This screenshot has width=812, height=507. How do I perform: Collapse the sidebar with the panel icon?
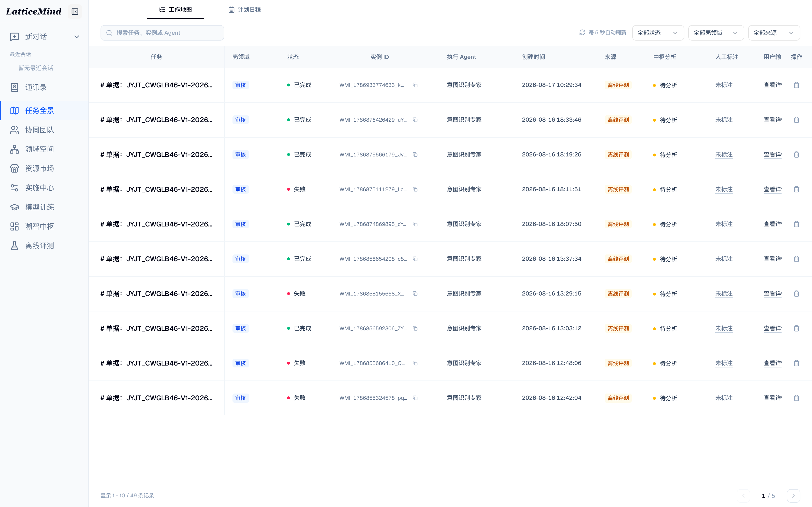click(x=75, y=12)
